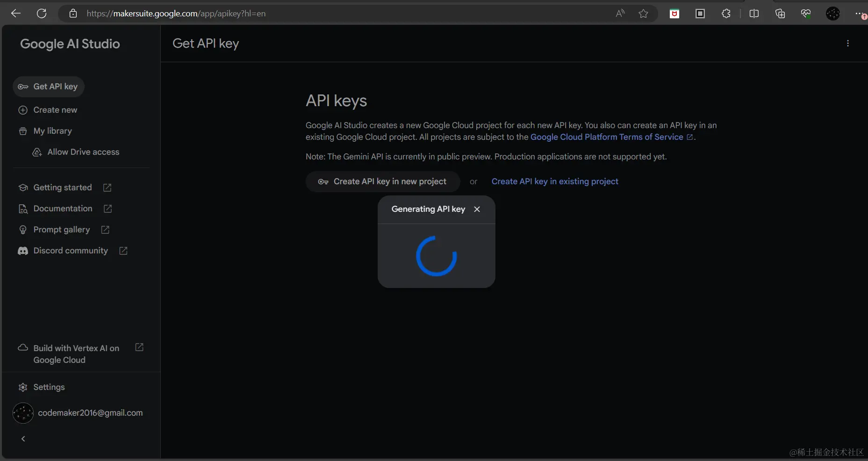The height and width of the screenshot is (461, 868).
Task: Open browser Extensions puzzle icon
Action: [x=726, y=14]
